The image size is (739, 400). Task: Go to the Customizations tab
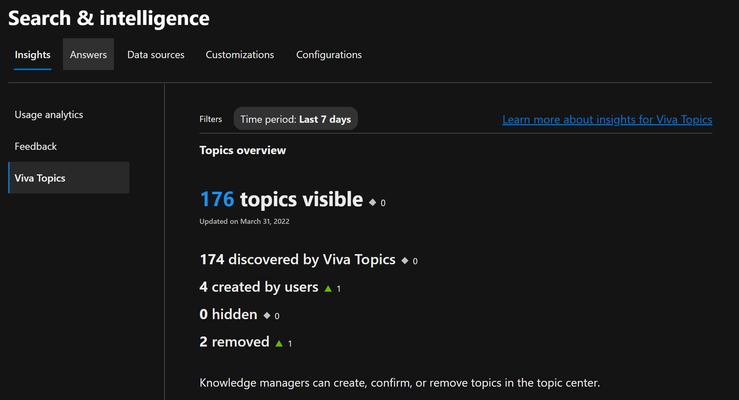click(239, 55)
